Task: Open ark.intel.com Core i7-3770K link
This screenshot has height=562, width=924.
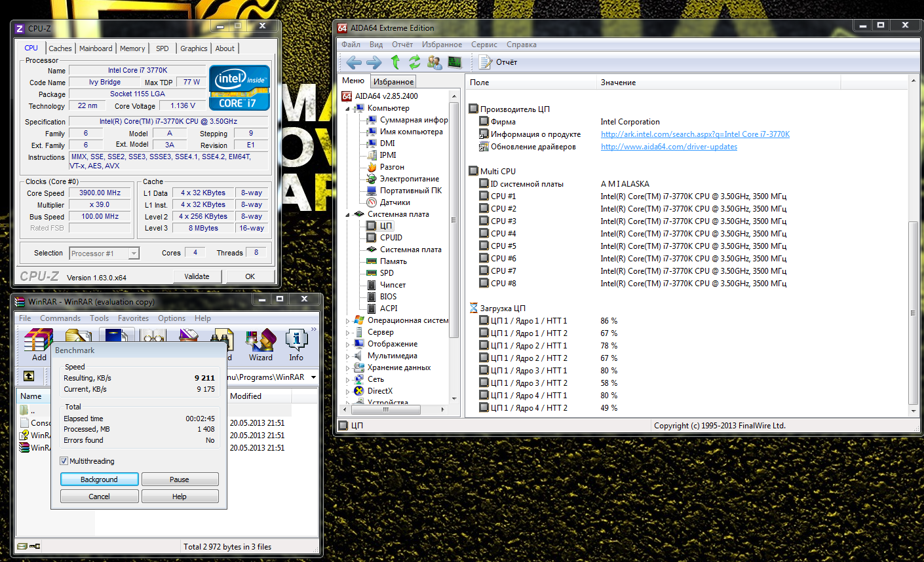Action: click(x=695, y=134)
